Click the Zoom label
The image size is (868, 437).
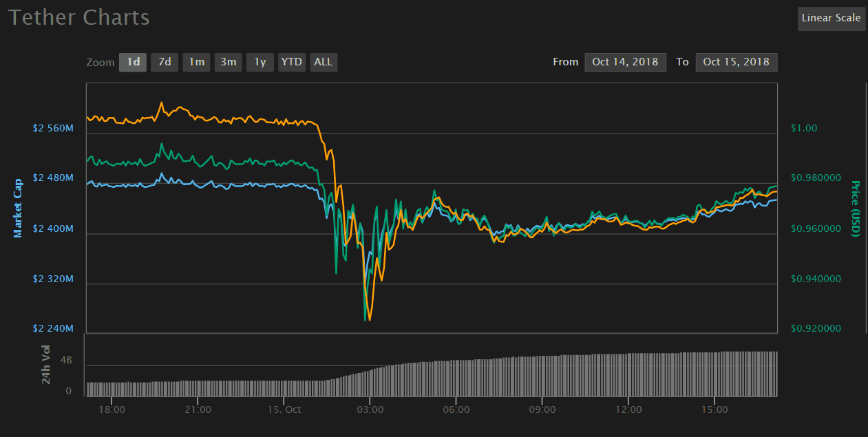pyautogui.click(x=100, y=62)
